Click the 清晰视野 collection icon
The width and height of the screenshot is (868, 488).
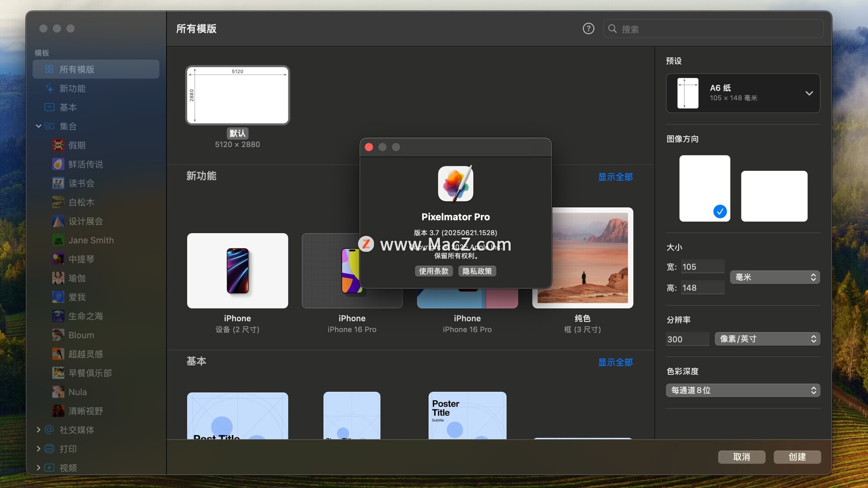58,411
